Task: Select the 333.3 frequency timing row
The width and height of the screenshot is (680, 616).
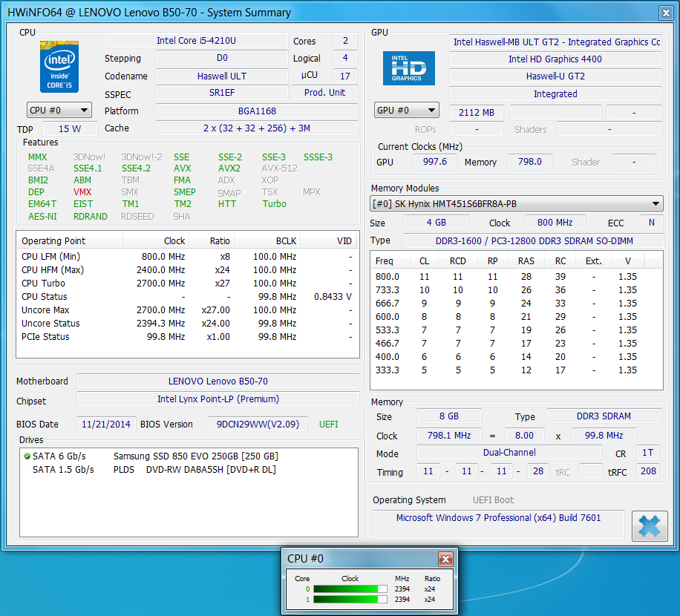Action: (516, 370)
